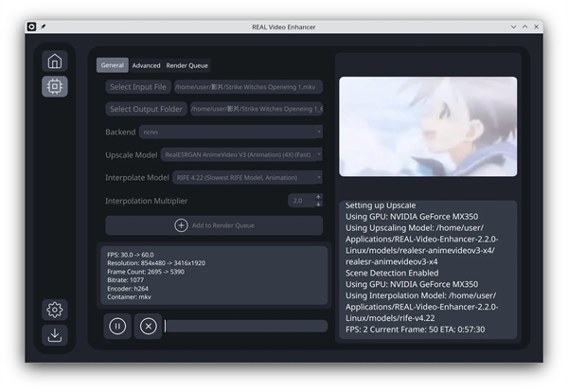The width and height of the screenshot is (568, 392).
Task: Decrease the Interpolation Multiplier value
Action: coord(318,204)
